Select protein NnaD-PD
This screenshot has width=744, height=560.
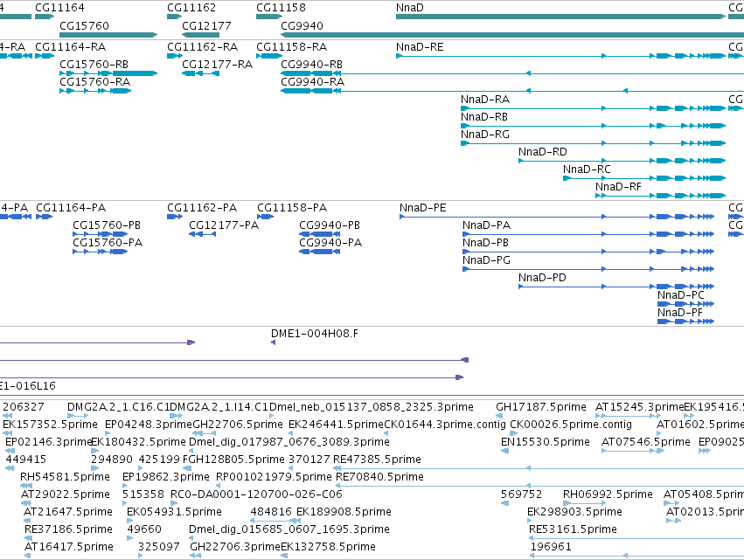[616, 287]
